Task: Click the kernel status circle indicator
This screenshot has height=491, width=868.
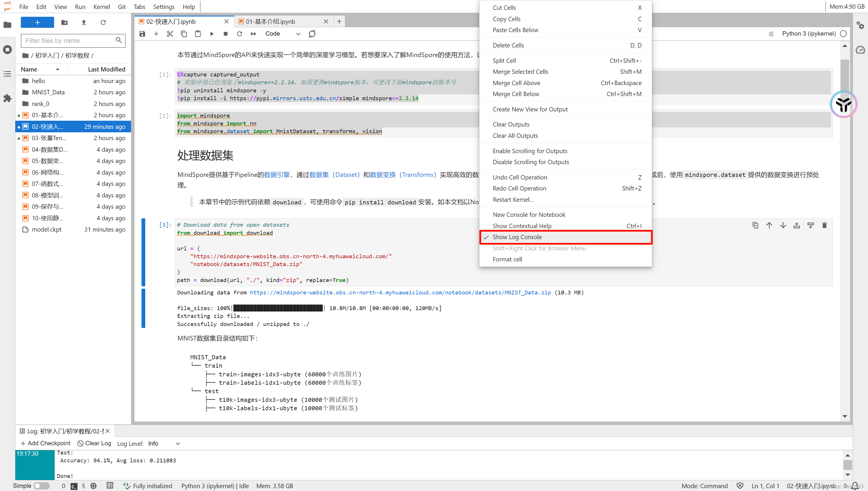Action: point(843,34)
